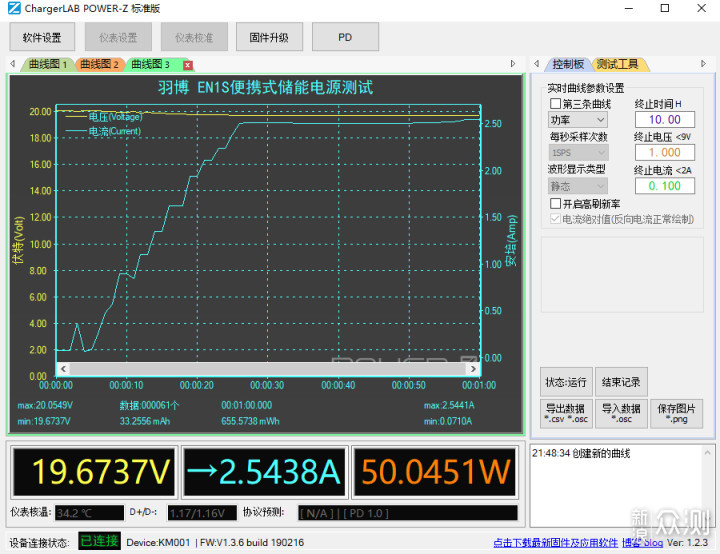Switch to 曲线图 2 tab

click(99, 64)
